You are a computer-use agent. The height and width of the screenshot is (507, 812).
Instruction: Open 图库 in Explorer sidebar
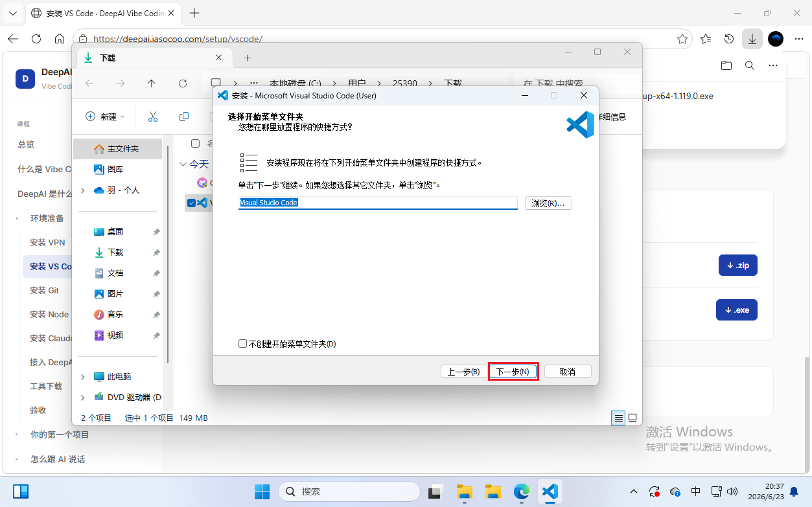tap(117, 170)
